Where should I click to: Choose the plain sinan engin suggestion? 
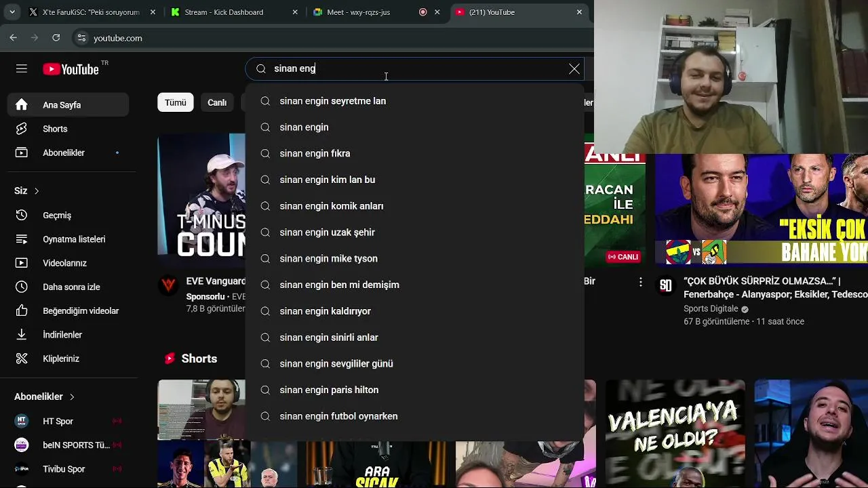pos(414,127)
